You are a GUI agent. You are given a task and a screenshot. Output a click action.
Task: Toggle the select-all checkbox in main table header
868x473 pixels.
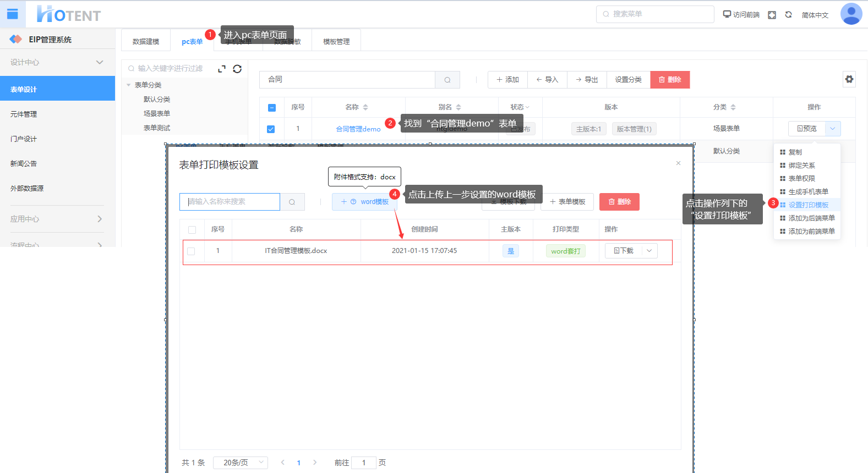[272, 108]
